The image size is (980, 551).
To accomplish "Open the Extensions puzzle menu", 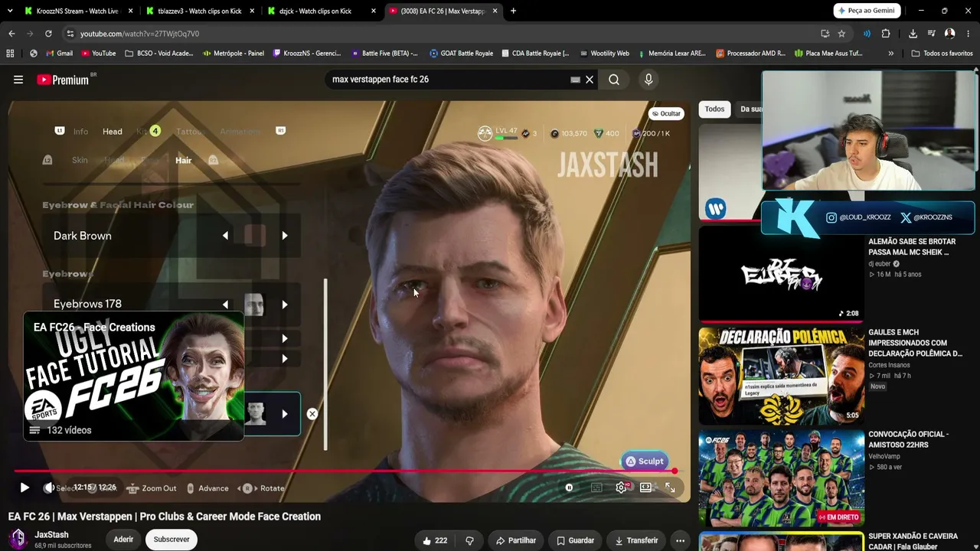I will click(x=886, y=34).
